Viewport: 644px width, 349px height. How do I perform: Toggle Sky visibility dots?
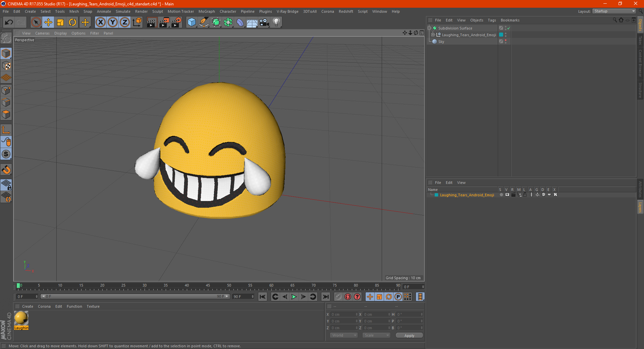[505, 42]
